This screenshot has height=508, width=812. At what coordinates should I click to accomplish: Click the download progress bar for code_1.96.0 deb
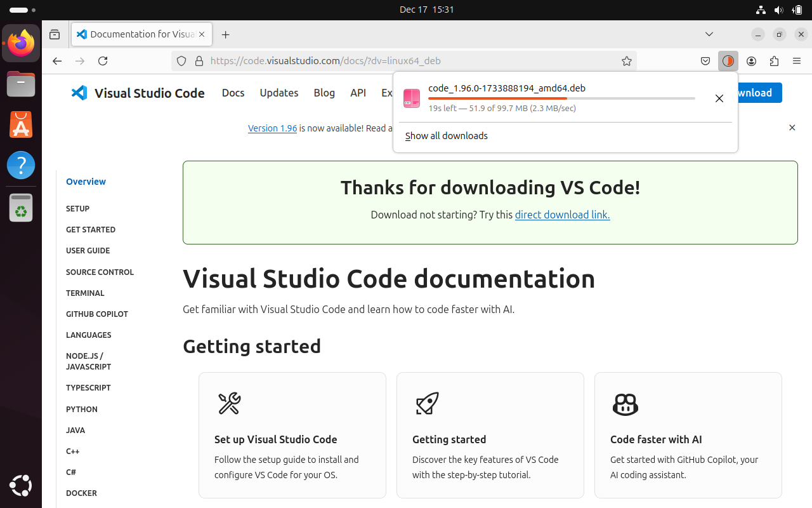pyautogui.click(x=561, y=98)
